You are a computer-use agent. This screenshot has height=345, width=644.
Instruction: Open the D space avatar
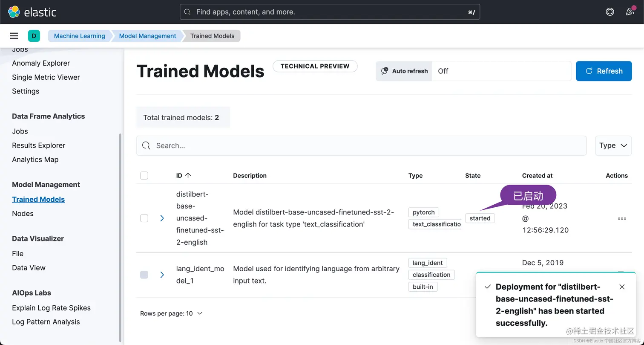[34, 36]
